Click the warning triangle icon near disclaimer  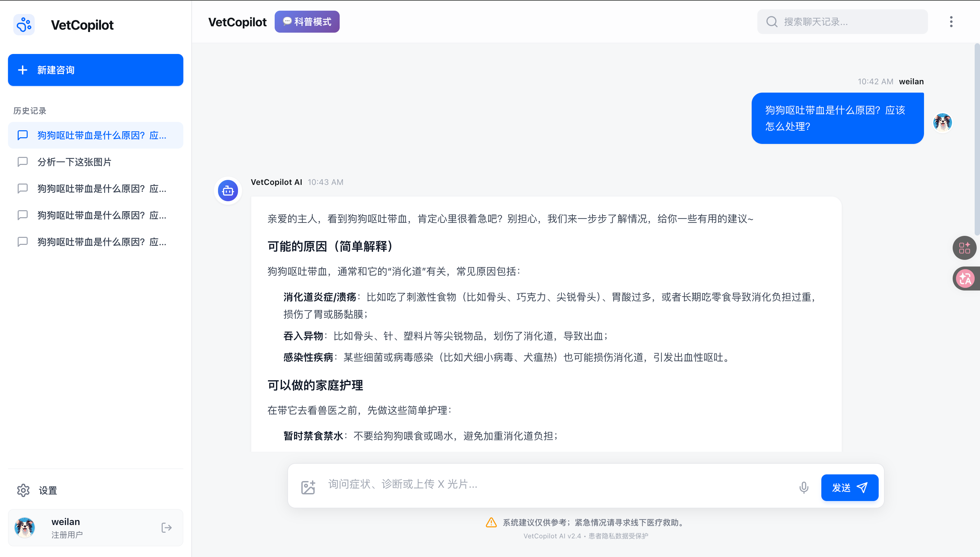[x=491, y=522]
